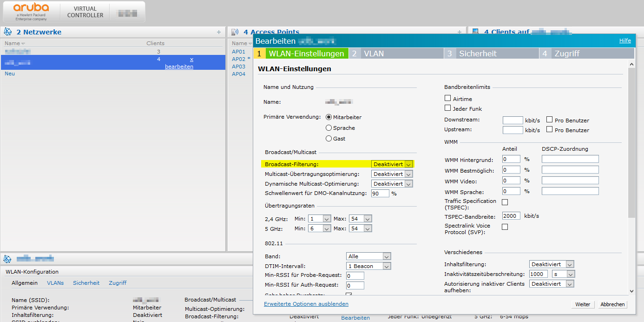Open Autorisierung inaktiver Clients dropdown
644x322 pixels.
[552, 284]
